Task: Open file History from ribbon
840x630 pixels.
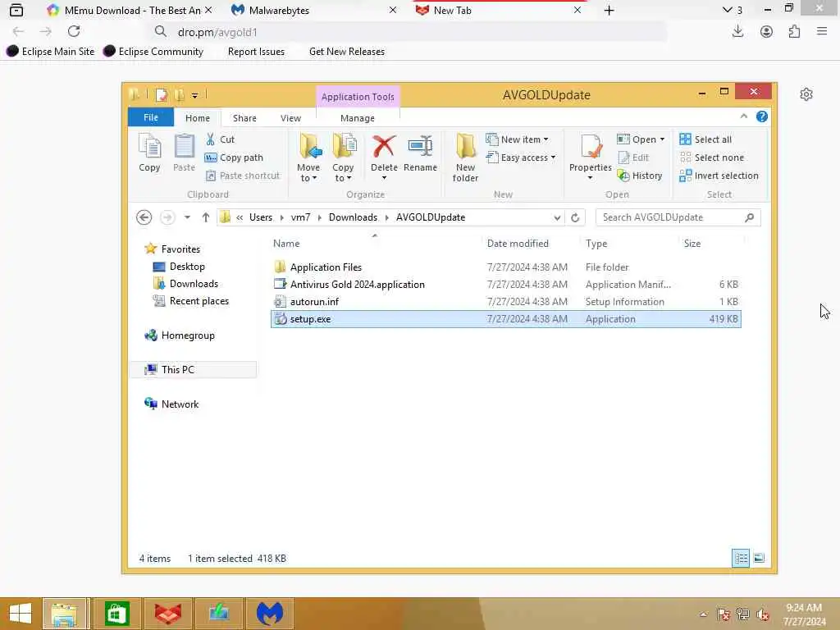Action: pos(640,176)
